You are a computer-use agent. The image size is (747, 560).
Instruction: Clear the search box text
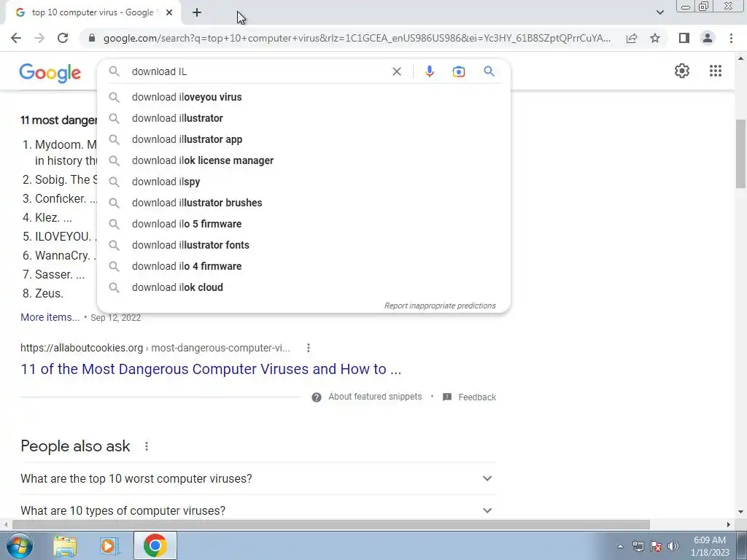[x=396, y=71]
